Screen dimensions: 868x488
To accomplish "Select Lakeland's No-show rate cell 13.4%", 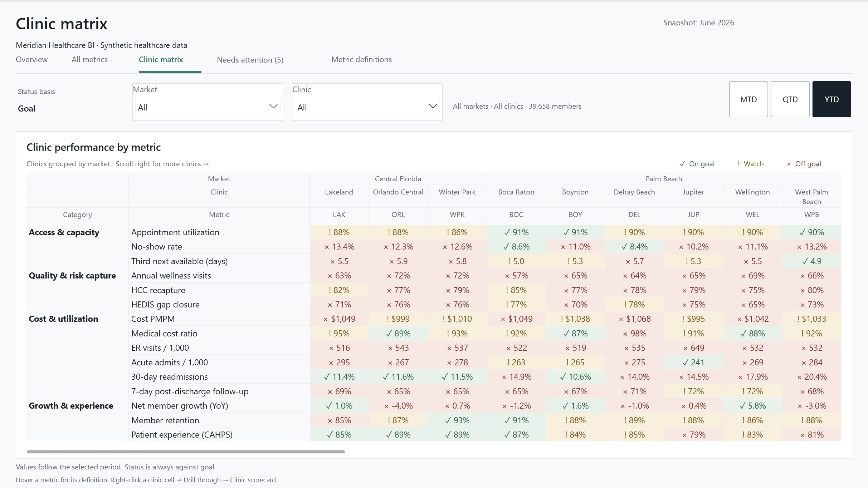I will [339, 246].
